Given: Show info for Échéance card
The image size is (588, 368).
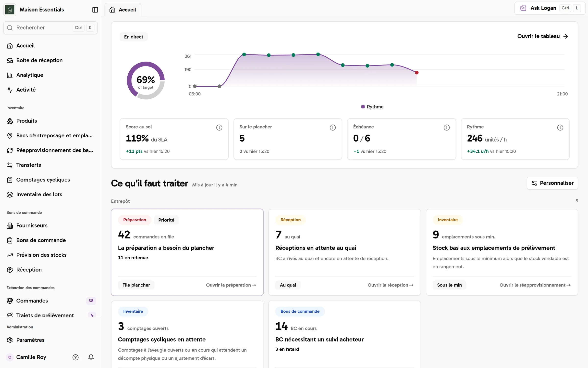Looking at the screenshot, I should point(447,128).
